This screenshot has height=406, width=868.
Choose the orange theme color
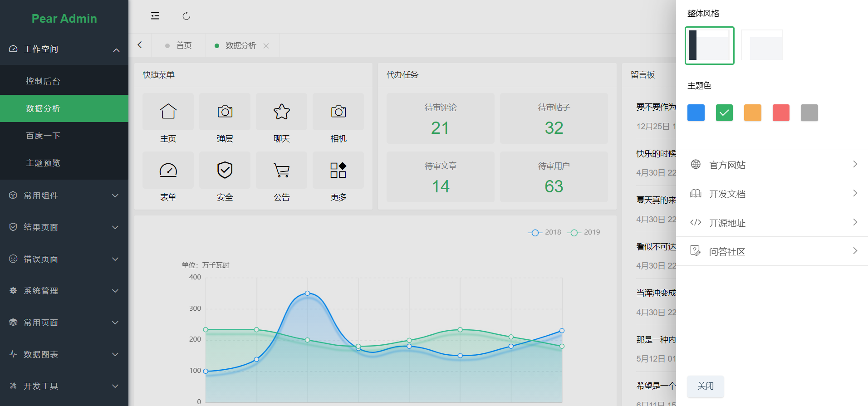click(752, 113)
